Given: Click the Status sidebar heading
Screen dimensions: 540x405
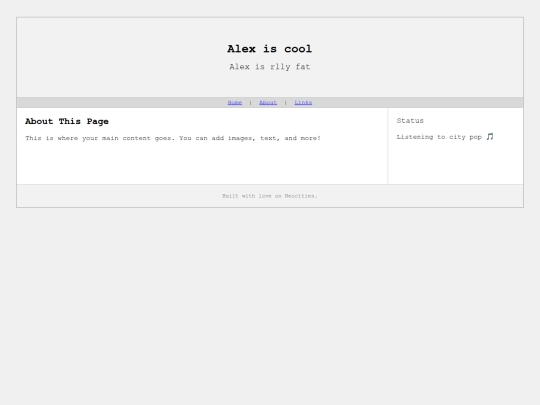Looking at the screenshot, I should (x=410, y=121).
